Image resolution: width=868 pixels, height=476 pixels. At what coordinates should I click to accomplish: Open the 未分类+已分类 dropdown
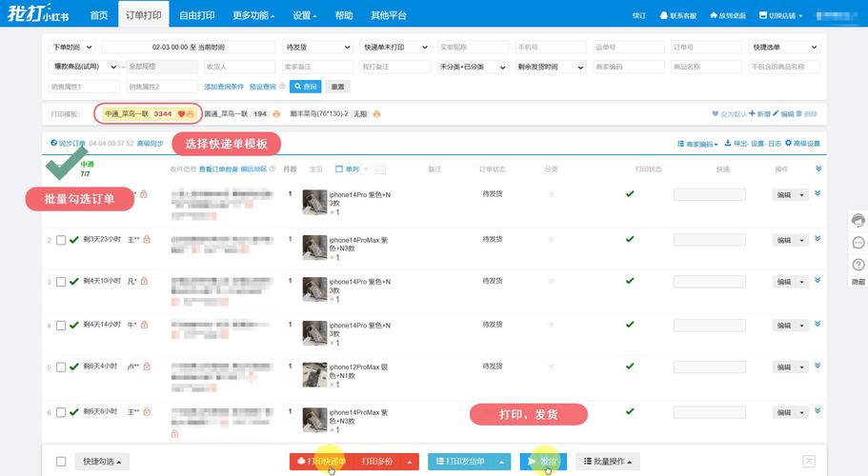click(473, 67)
